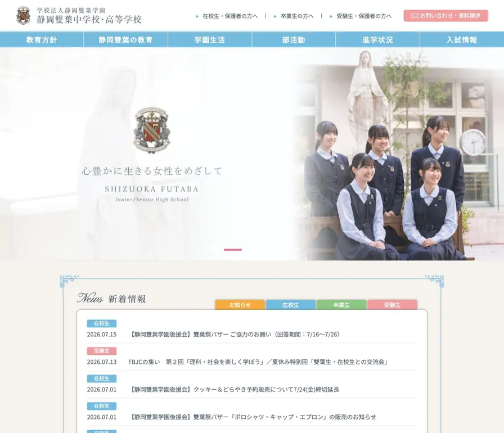Open 入試情報 navigation item
Screen dimensions: 504x433
point(462,39)
